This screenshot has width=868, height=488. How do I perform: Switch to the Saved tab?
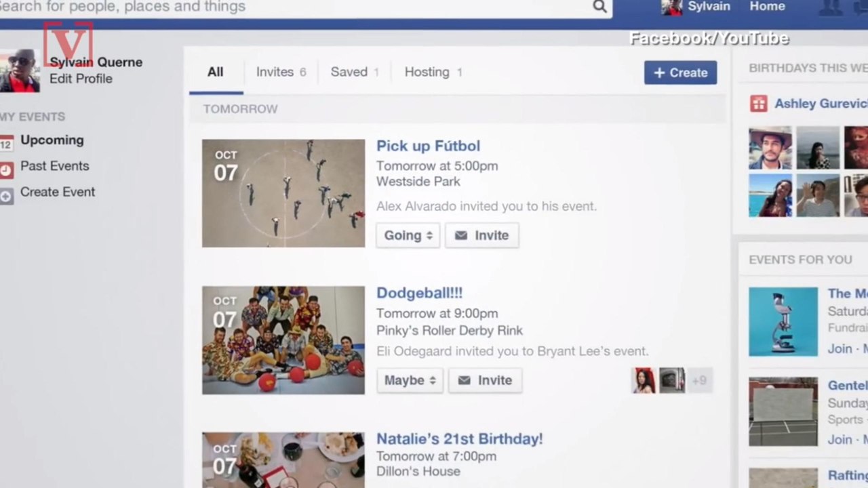click(x=355, y=72)
